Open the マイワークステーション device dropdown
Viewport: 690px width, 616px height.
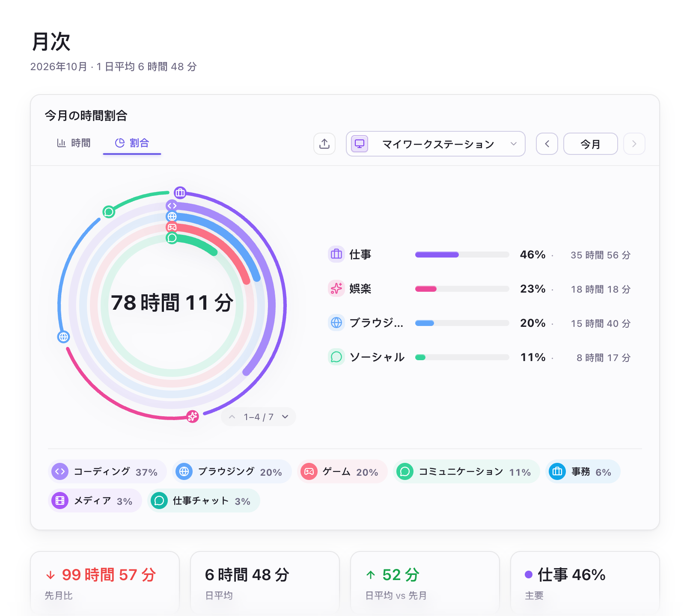click(435, 144)
